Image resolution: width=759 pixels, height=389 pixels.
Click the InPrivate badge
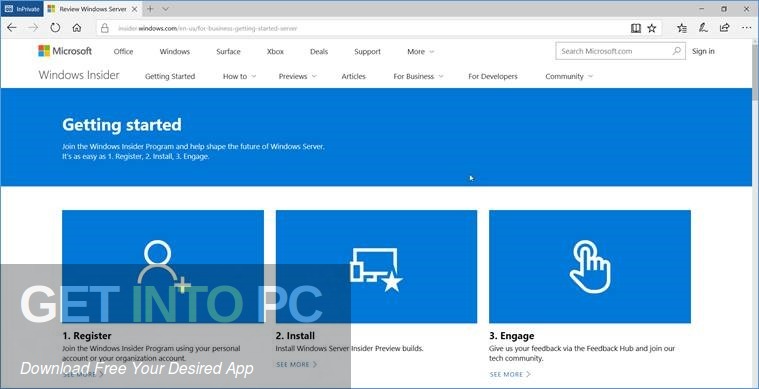[x=22, y=9]
